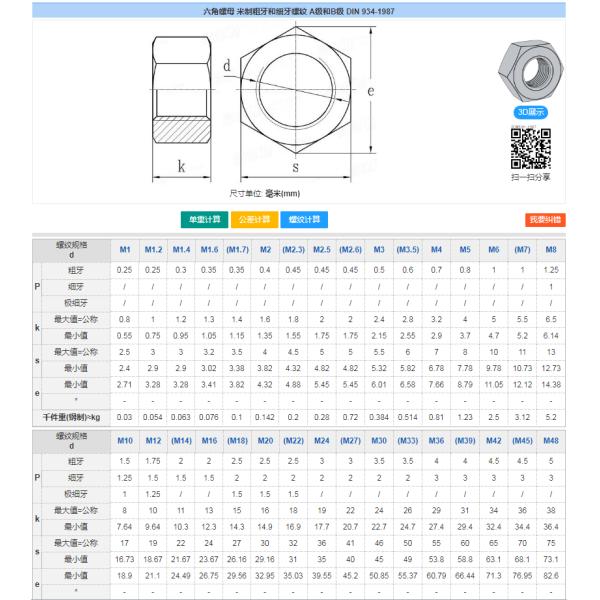Click the 3D hex nut rendering
The height and width of the screenshot is (600, 600).
[528, 74]
